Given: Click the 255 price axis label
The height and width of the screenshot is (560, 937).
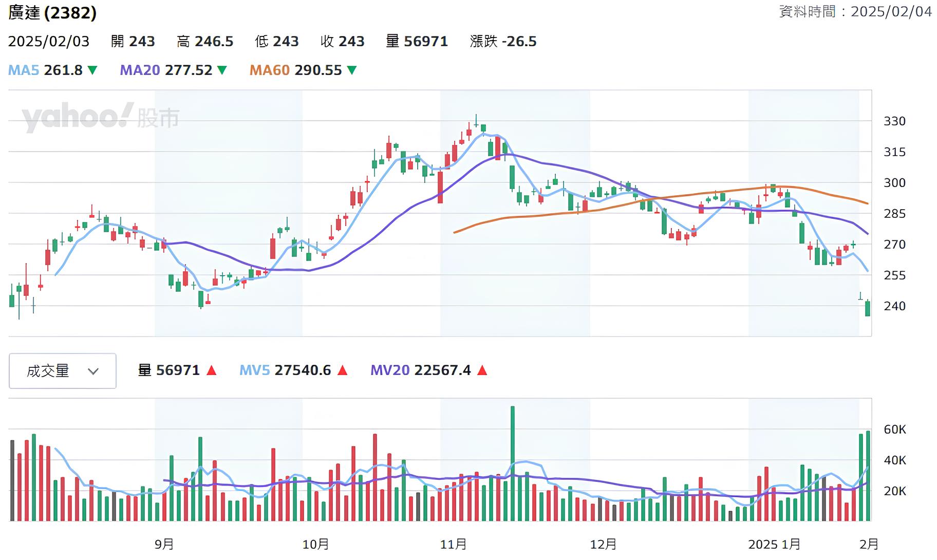Looking at the screenshot, I should click(894, 275).
